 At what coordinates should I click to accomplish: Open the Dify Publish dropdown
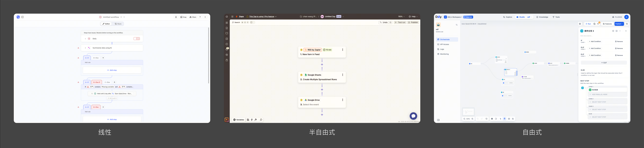619,24
